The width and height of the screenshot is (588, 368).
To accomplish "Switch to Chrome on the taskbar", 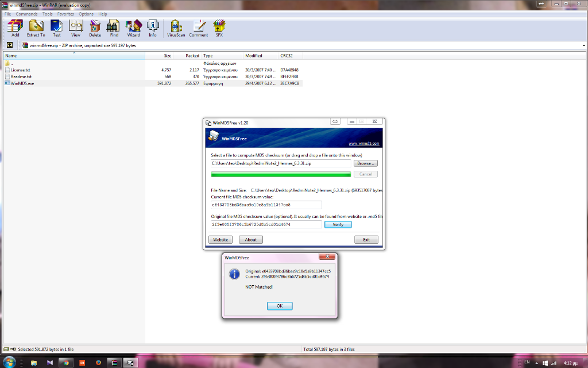I will tap(66, 363).
